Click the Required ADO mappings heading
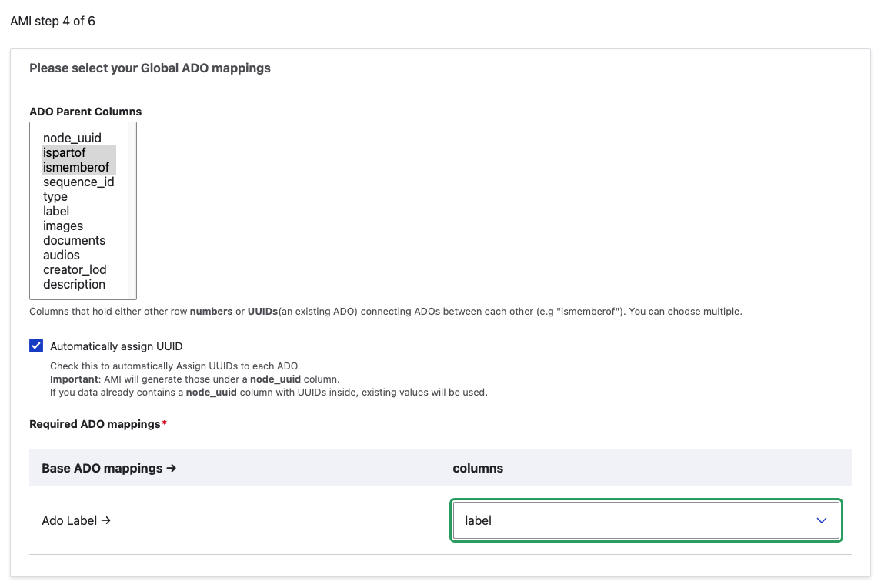This screenshot has width=881, height=588. pos(95,424)
